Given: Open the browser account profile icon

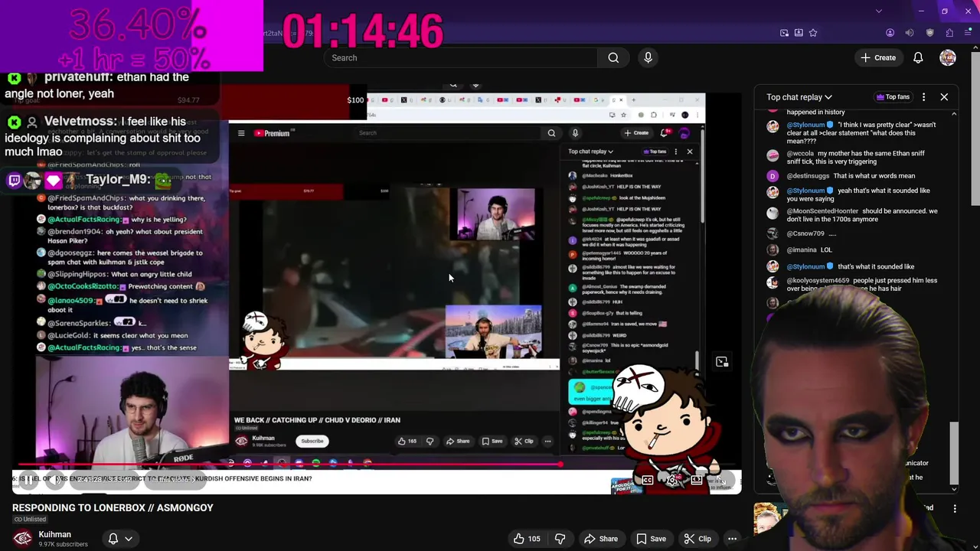Looking at the screenshot, I should click(x=890, y=33).
